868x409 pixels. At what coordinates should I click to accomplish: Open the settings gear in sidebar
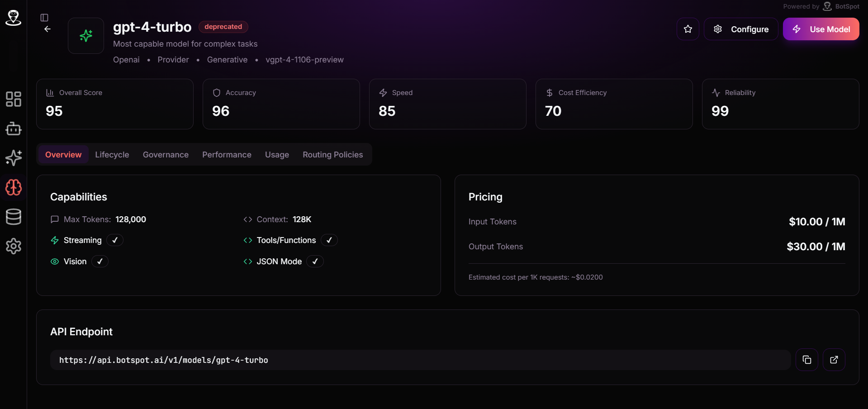coord(14,246)
